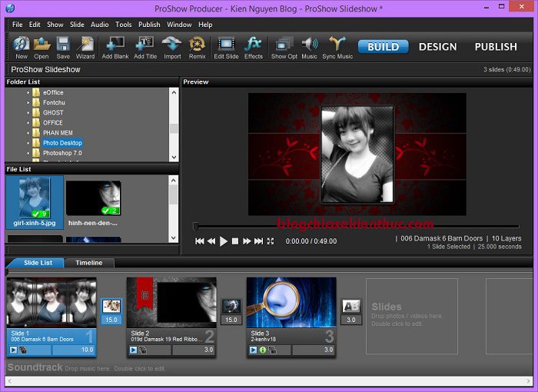Save the show using the Save icon
This screenshot has width=538, height=392.
coord(63,48)
